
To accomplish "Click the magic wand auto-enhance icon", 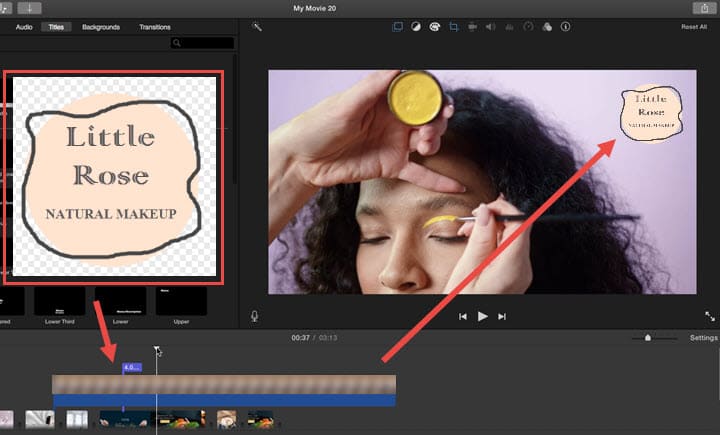I will click(257, 27).
